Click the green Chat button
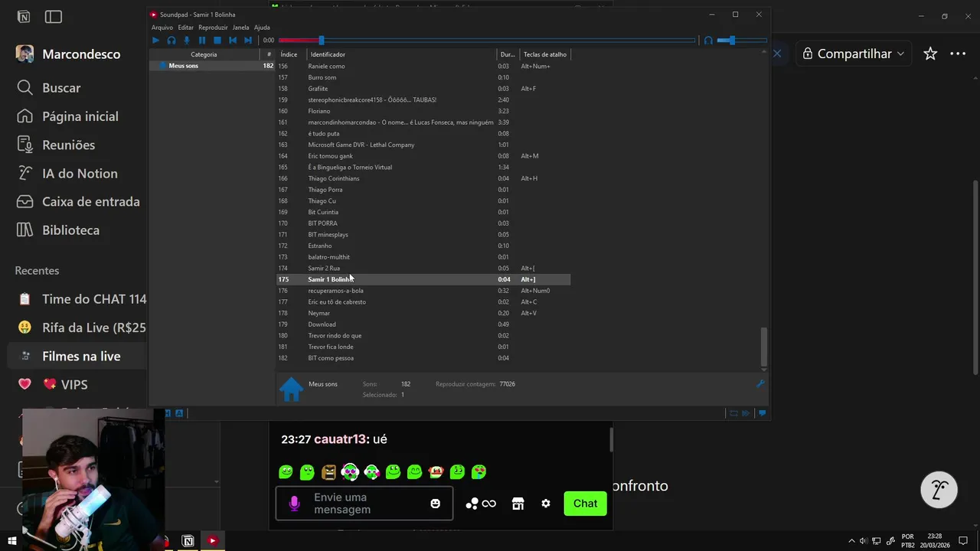Viewport: 980px width, 551px height. (x=585, y=504)
